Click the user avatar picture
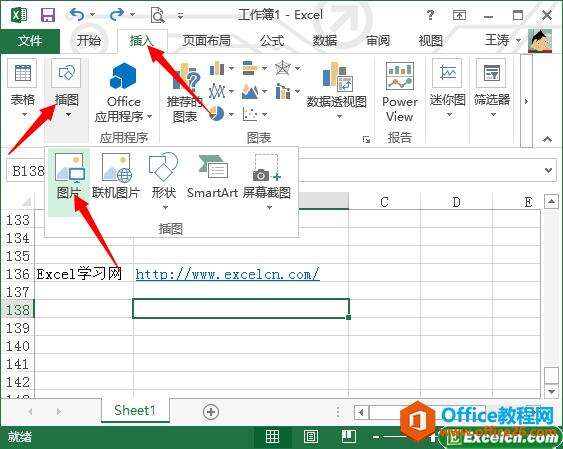 [540, 41]
